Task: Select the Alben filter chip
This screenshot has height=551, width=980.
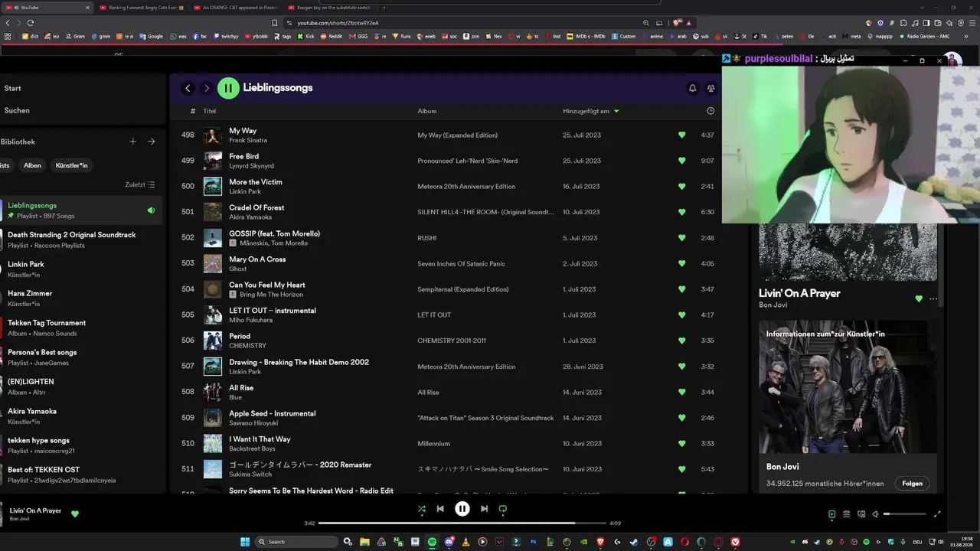Action: pyautogui.click(x=32, y=165)
